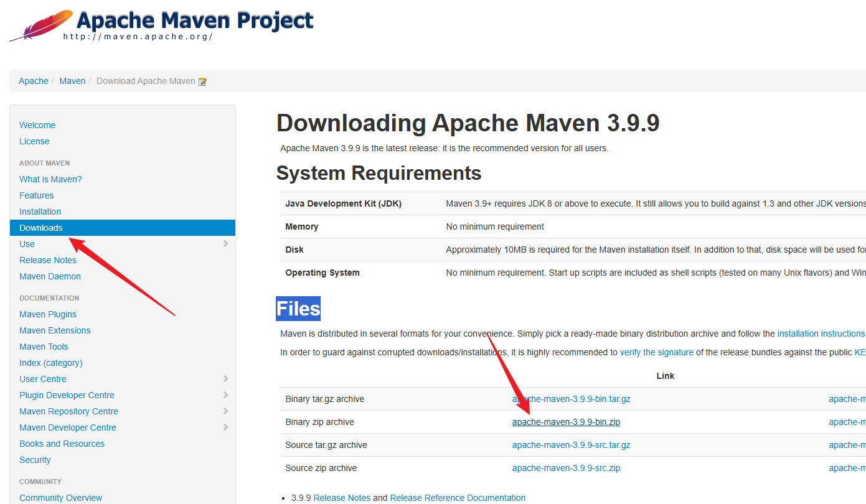The height and width of the screenshot is (504, 866).
Task: Go to the Welcome page
Action: [37, 125]
